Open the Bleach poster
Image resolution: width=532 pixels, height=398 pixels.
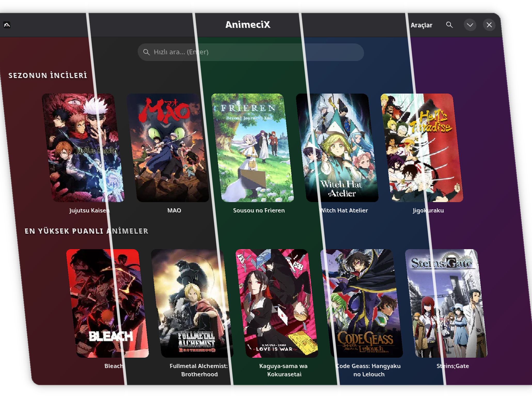click(x=108, y=303)
